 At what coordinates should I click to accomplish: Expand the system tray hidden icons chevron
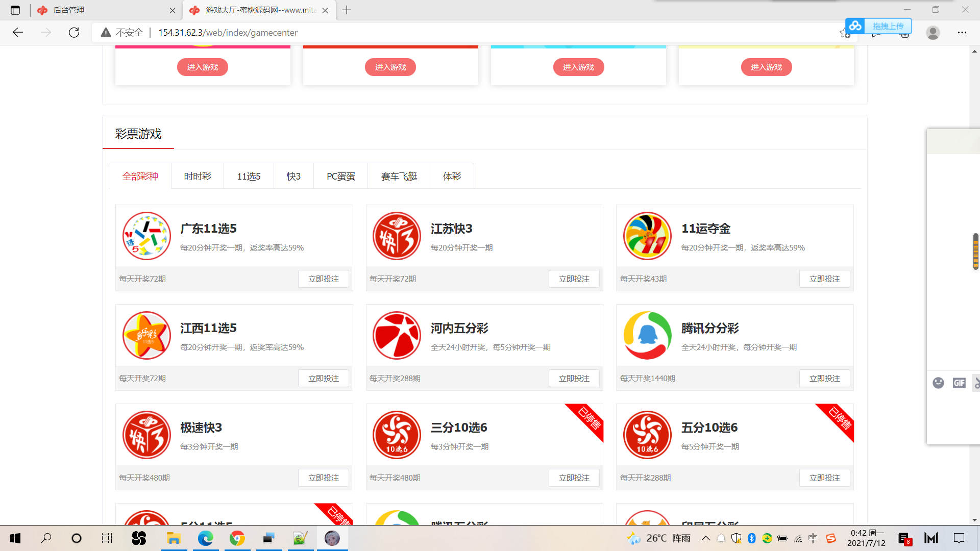tap(706, 538)
